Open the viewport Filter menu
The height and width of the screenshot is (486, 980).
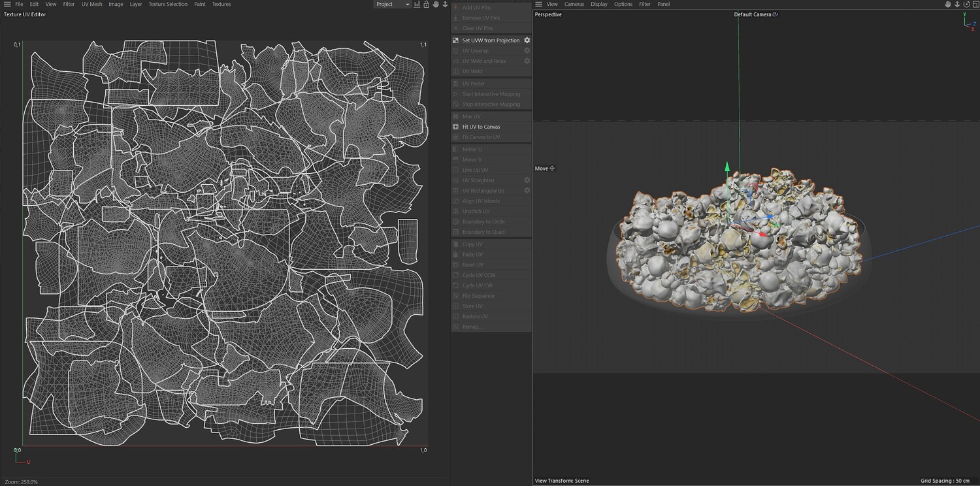[x=644, y=4]
